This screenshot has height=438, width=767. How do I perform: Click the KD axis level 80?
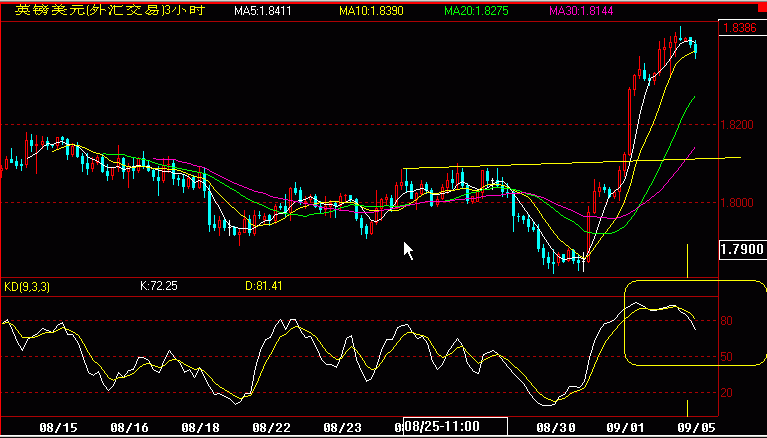coord(726,321)
